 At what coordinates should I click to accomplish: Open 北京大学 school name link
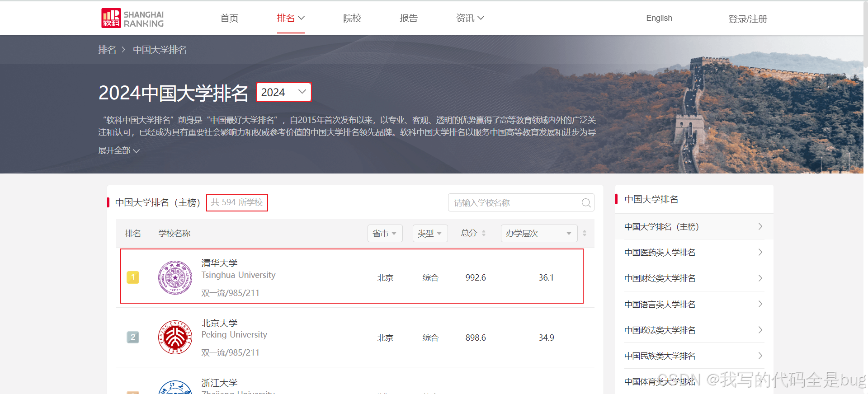tap(219, 323)
